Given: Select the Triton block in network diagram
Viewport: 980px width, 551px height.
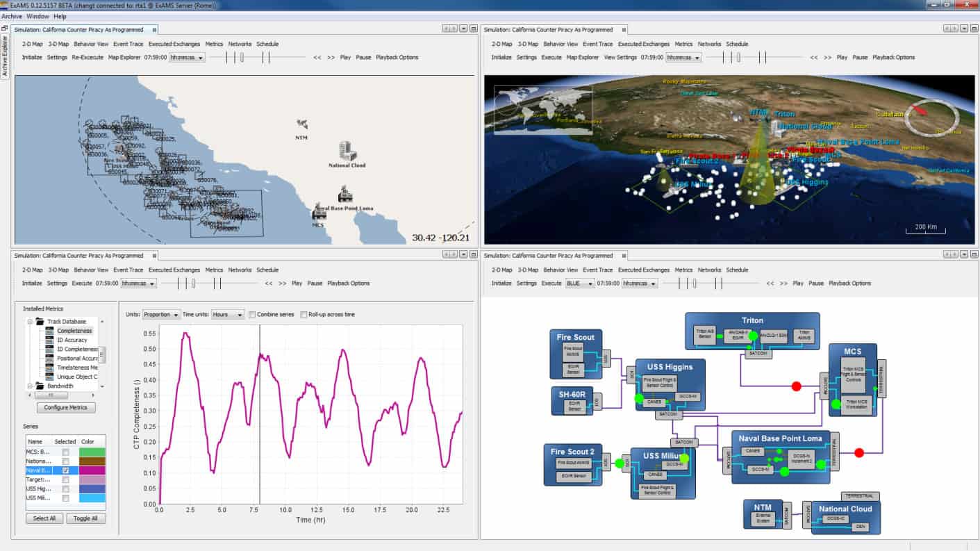Looking at the screenshot, I should click(752, 331).
